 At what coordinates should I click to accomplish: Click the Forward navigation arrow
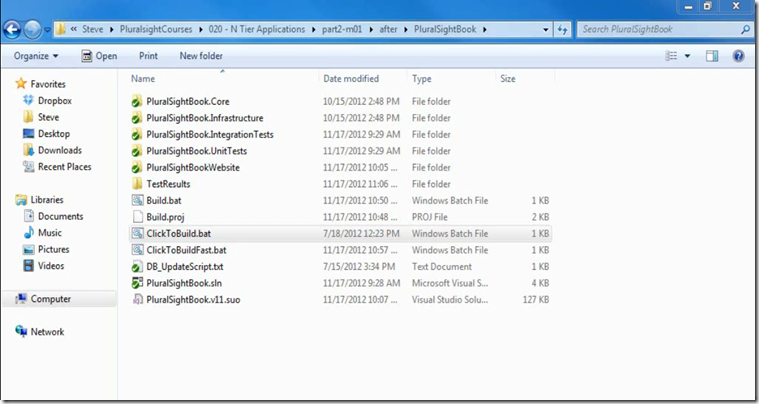(32, 30)
